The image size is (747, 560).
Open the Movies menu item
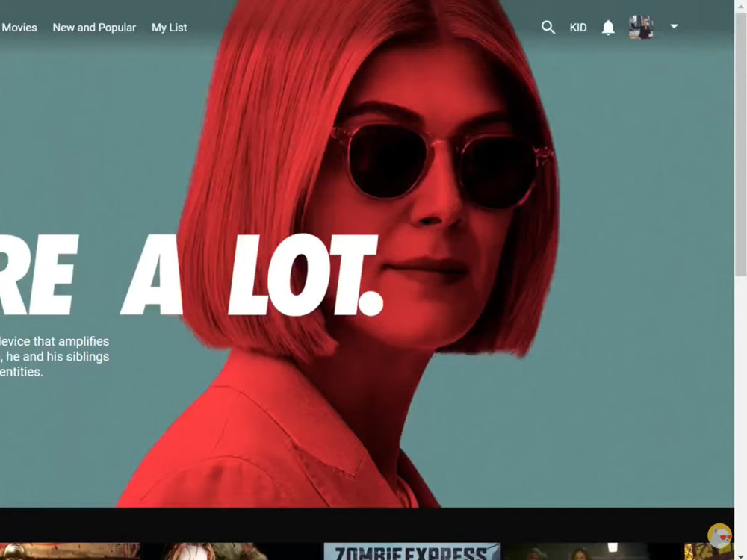(19, 28)
